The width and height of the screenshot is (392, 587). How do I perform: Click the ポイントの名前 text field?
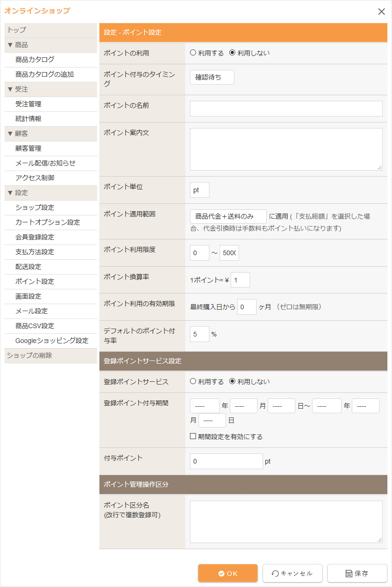(x=286, y=109)
